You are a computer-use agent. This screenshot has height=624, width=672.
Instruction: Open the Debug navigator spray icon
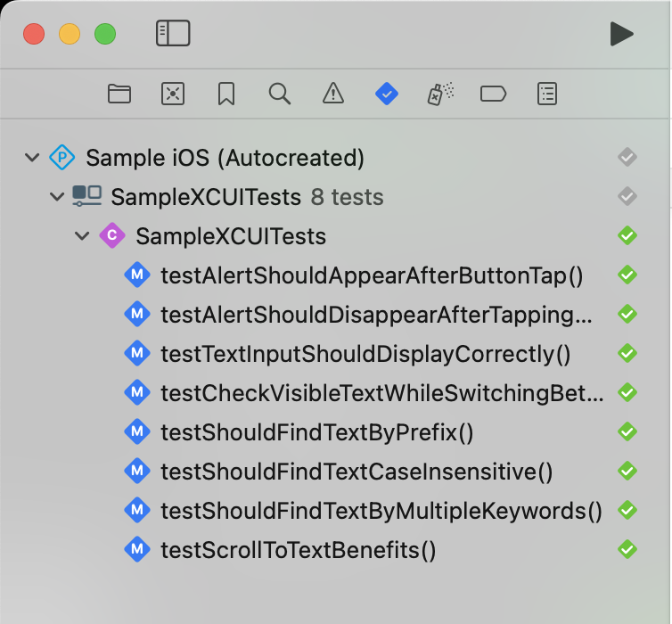point(440,94)
